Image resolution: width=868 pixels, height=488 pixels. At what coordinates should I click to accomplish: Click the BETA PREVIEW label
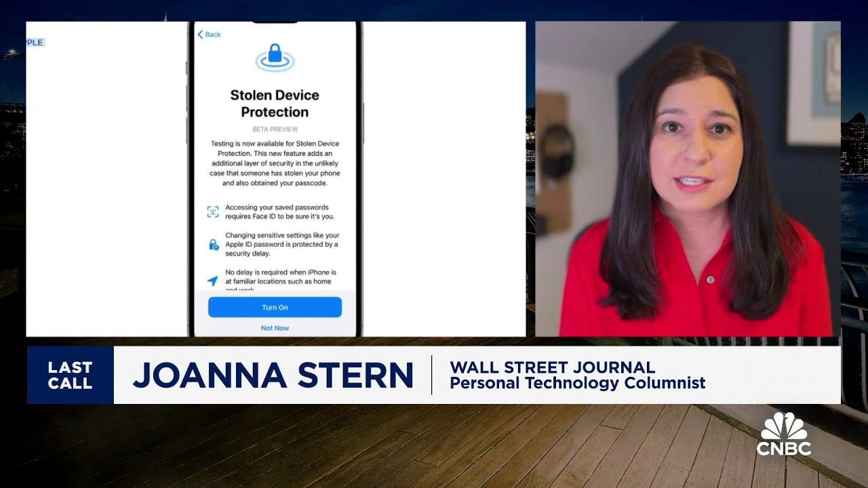point(275,129)
